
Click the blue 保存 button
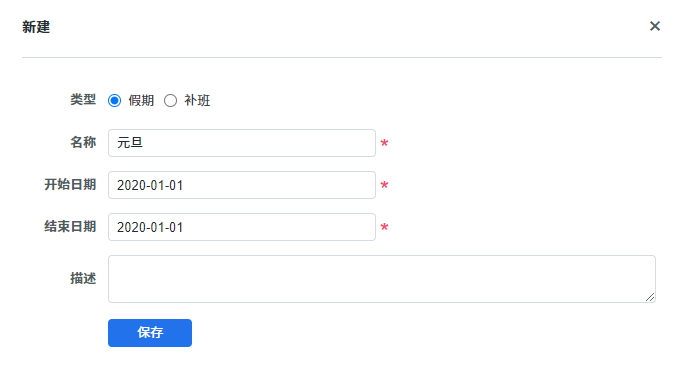[150, 333]
